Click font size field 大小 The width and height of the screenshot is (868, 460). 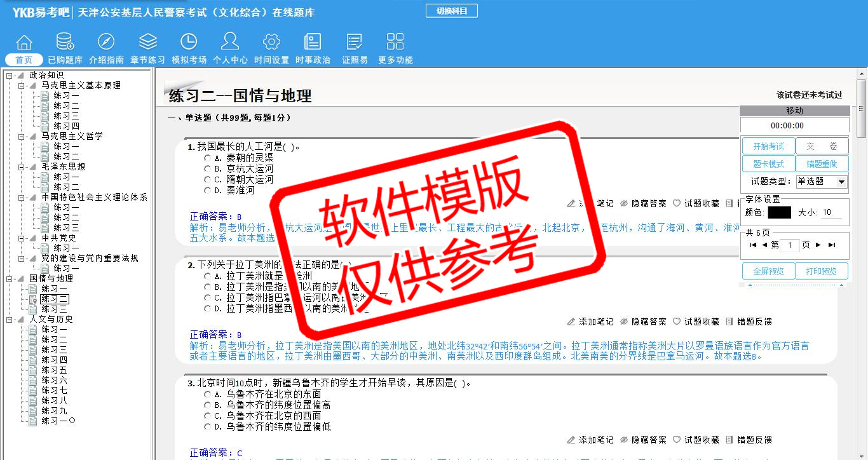click(x=831, y=212)
